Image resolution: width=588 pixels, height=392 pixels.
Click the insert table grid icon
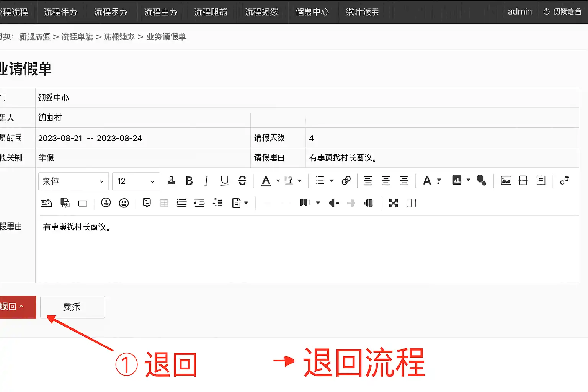point(164,203)
